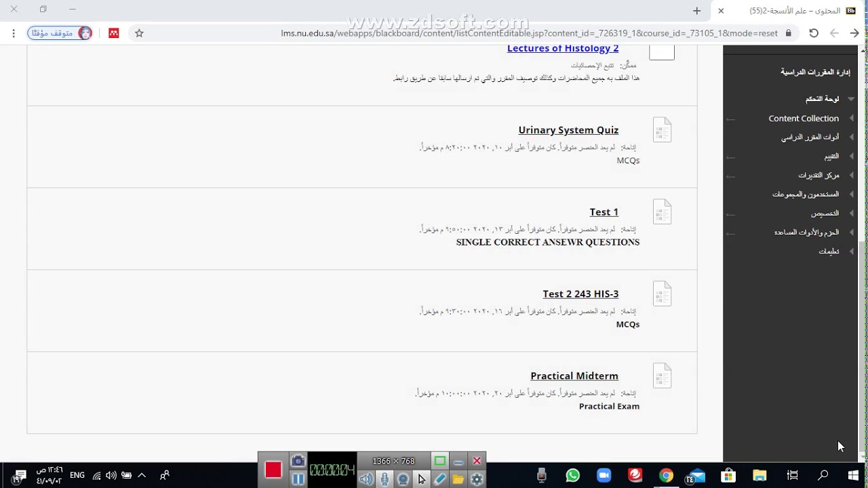Open the Test 2 243 HIS-3 document icon
Screen dimensions: 868x488
coord(662,293)
